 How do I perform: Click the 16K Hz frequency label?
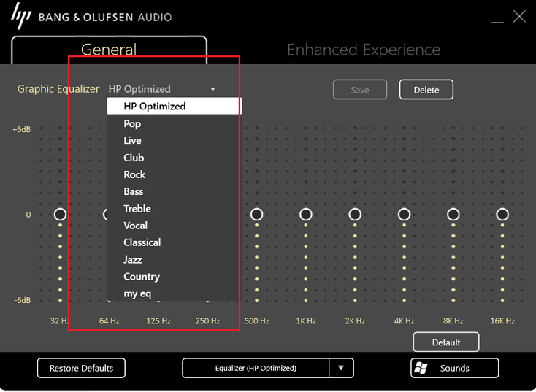click(x=502, y=321)
